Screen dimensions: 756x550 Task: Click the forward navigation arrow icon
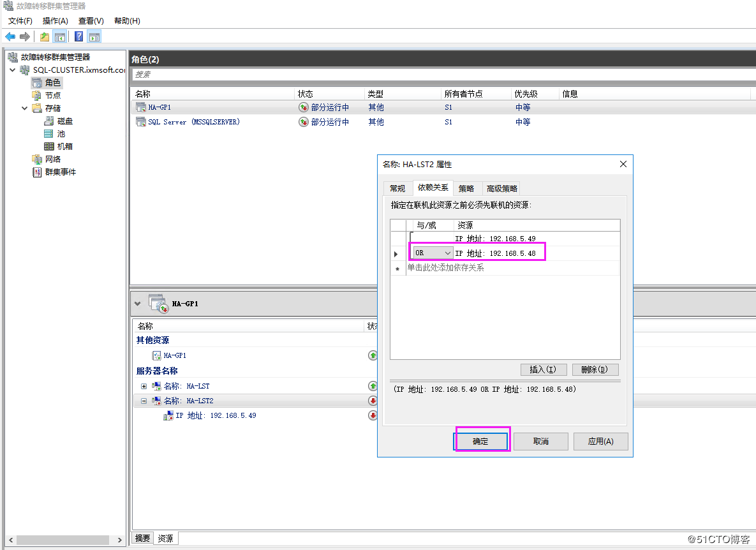(x=24, y=36)
